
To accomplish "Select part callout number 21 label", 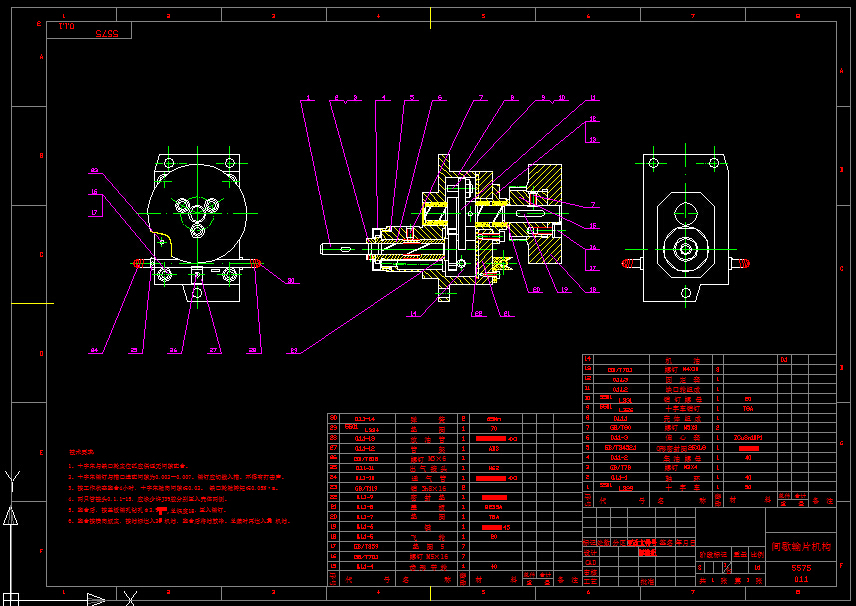I will 507,313.
